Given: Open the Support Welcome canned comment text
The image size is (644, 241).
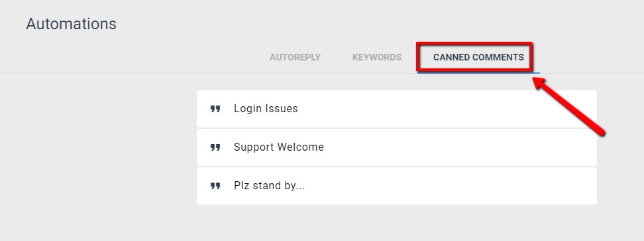Looking at the screenshot, I should [x=279, y=147].
